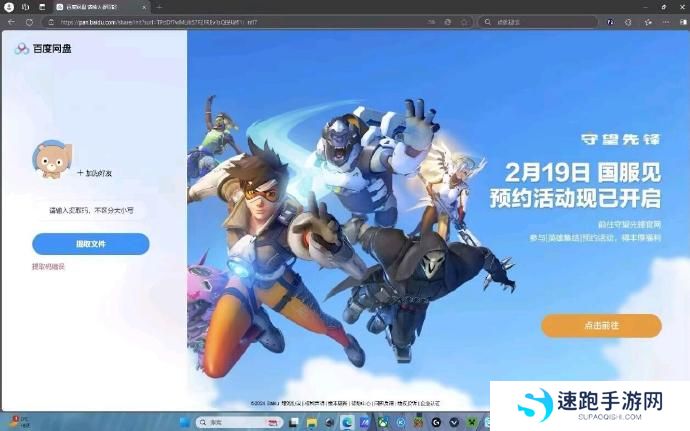Image resolution: width=690 pixels, height=431 pixels.
Task: Open a new browser tab
Action: [159, 7]
